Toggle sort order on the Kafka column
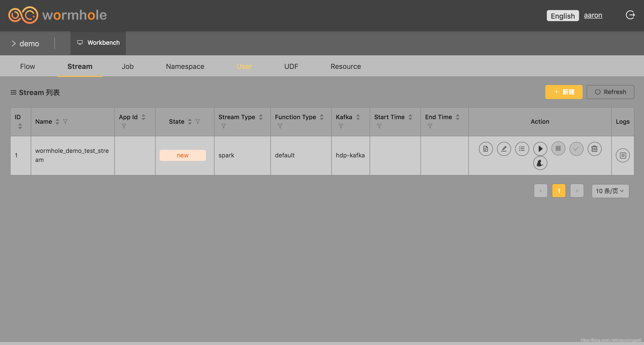 [358, 117]
